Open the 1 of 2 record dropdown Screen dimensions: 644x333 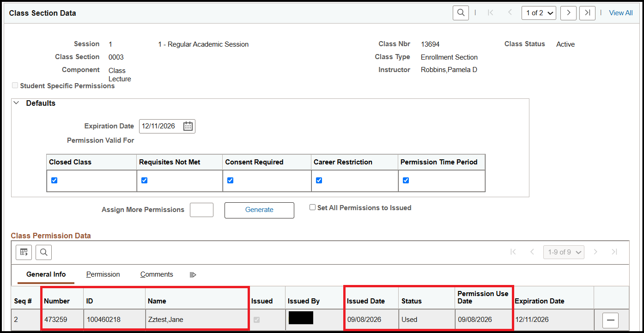(x=539, y=13)
